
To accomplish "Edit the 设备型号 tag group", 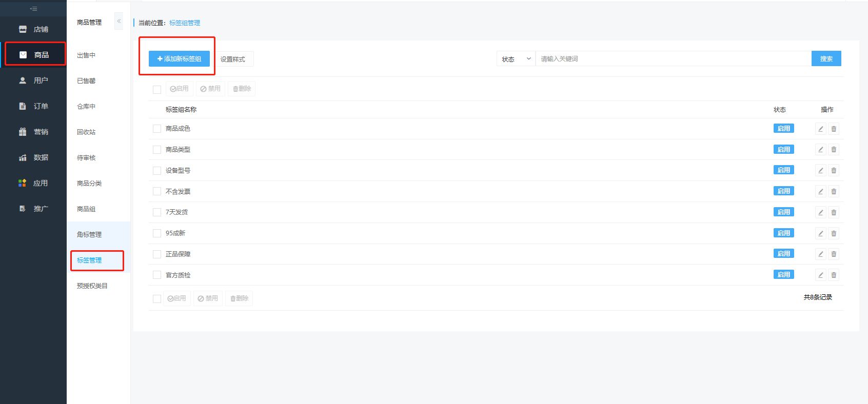I will coord(821,171).
